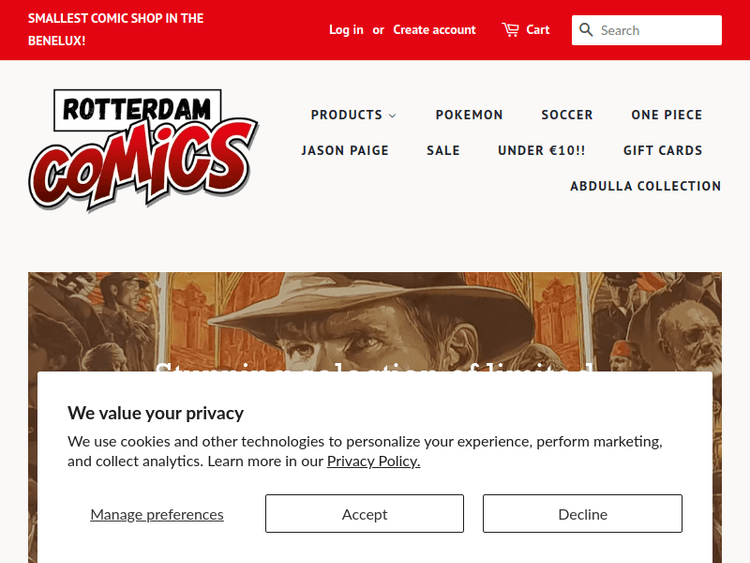The image size is (750, 563).
Task: View the Abdulla Collection
Action: [x=645, y=186]
